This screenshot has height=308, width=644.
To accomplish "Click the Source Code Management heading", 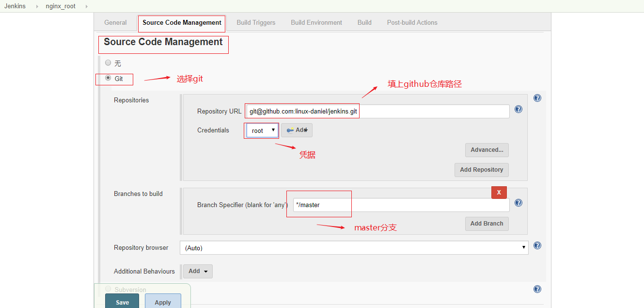I will click(163, 42).
